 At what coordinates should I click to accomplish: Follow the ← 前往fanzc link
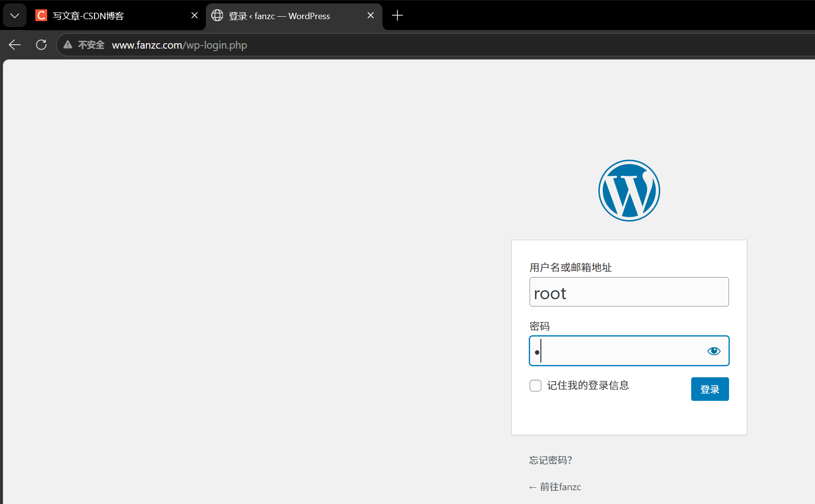555,487
